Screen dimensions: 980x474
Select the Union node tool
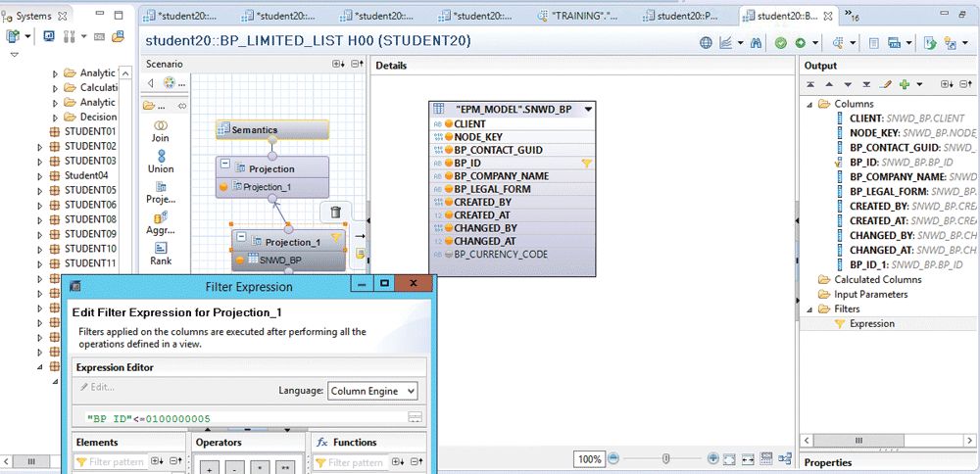tap(160, 161)
